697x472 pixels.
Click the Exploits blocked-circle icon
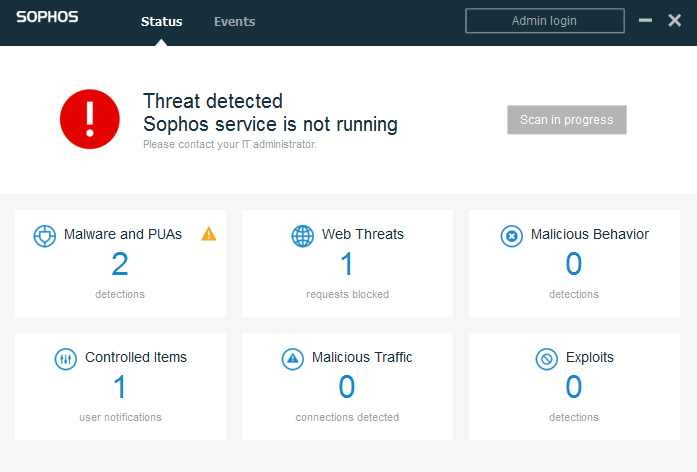546,358
